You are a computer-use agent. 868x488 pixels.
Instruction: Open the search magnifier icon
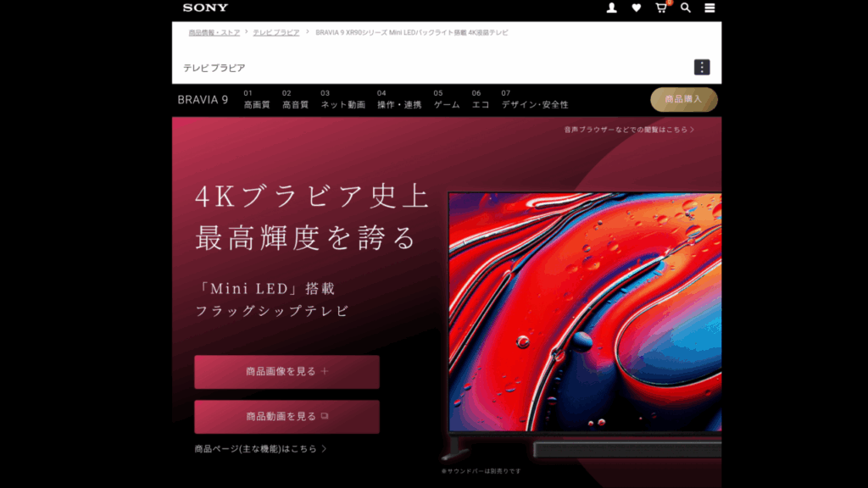[x=685, y=8]
